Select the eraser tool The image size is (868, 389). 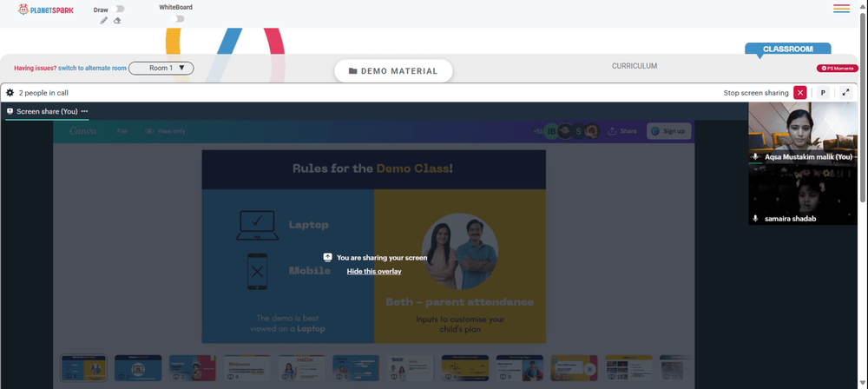(x=117, y=21)
